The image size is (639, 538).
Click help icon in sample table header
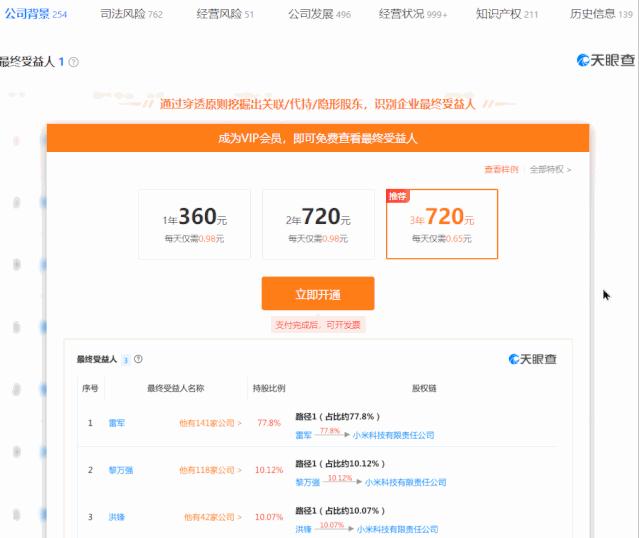click(138, 359)
